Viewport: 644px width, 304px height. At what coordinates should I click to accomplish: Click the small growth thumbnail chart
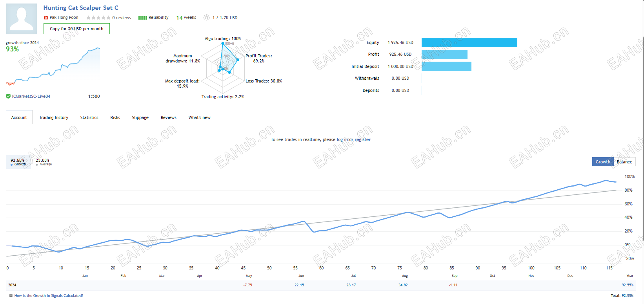coord(53,67)
